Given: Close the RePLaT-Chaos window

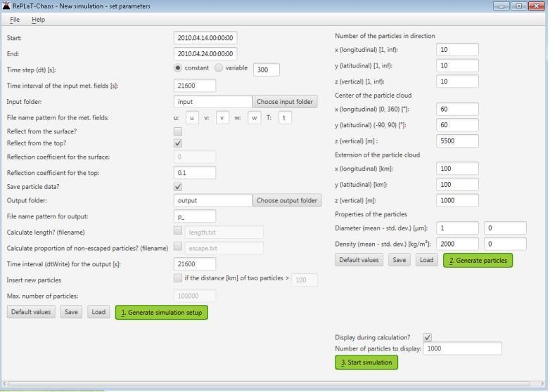Looking at the screenshot, I should point(537,6).
